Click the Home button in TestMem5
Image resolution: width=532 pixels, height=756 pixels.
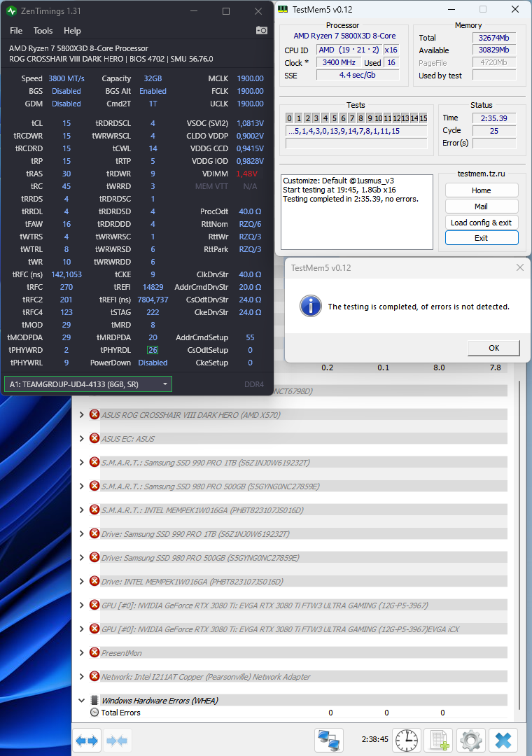pos(482,190)
